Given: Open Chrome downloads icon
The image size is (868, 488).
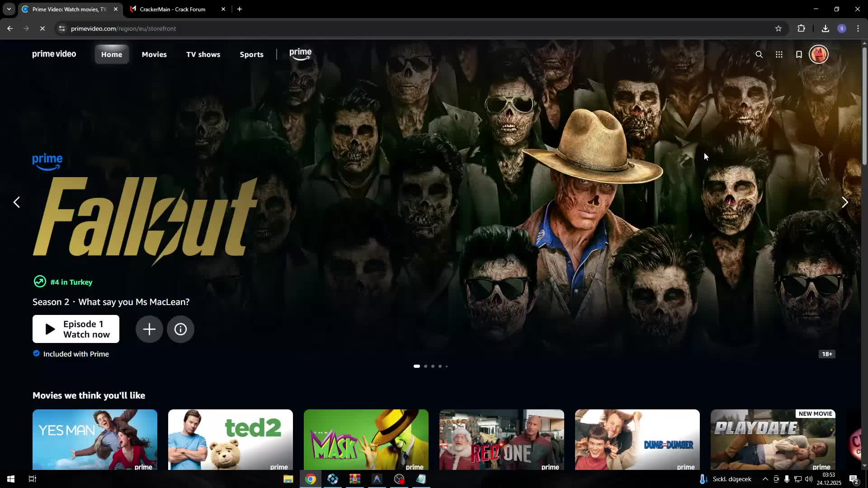Looking at the screenshot, I should click(826, 28).
